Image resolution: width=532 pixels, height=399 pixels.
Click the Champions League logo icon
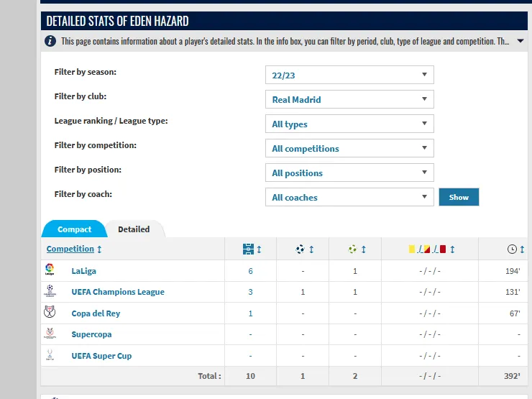pos(50,291)
